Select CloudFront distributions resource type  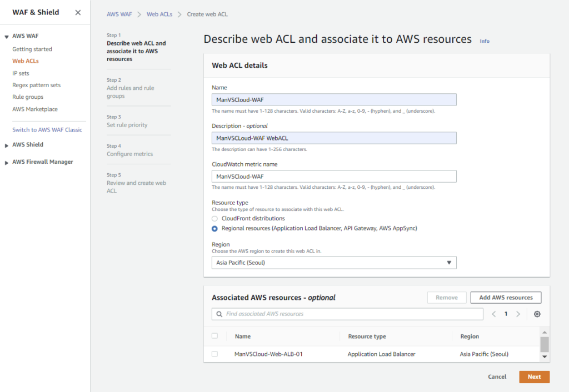(215, 219)
